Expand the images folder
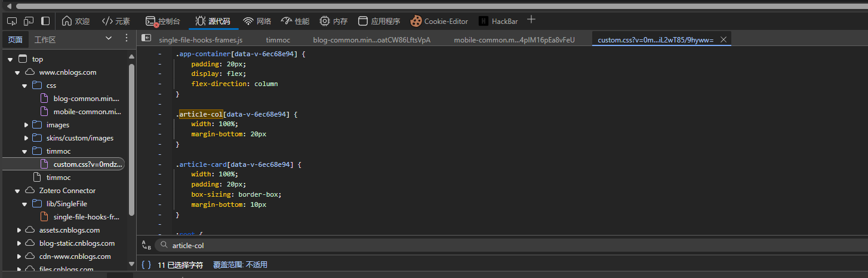The height and width of the screenshot is (278, 868). point(26,125)
